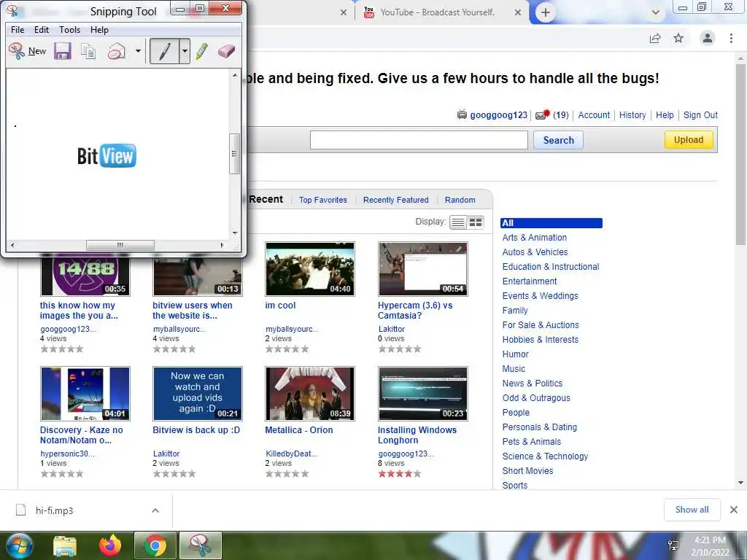Switch display to grid view
The image size is (747, 560).
[476, 222]
